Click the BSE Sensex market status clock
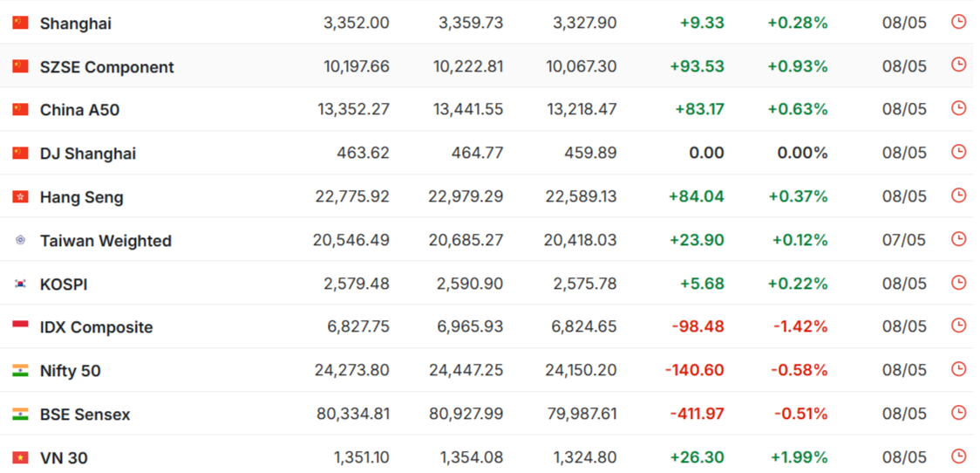 (x=958, y=413)
